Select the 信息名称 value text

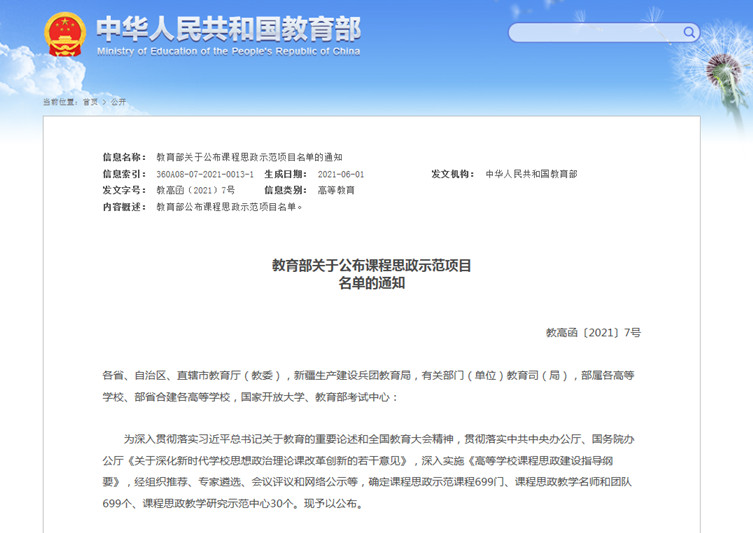(x=249, y=157)
